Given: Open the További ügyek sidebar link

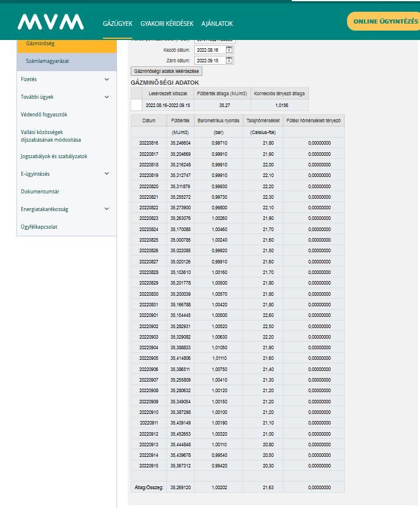Looking at the screenshot, I should (x=37, y=97).
